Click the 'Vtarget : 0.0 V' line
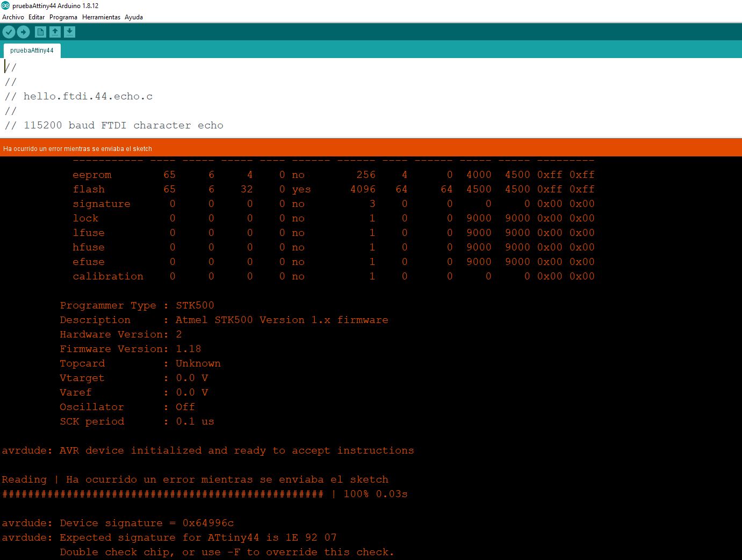Image resolution: width=742 pixels, height=560 pixels. 134,378
